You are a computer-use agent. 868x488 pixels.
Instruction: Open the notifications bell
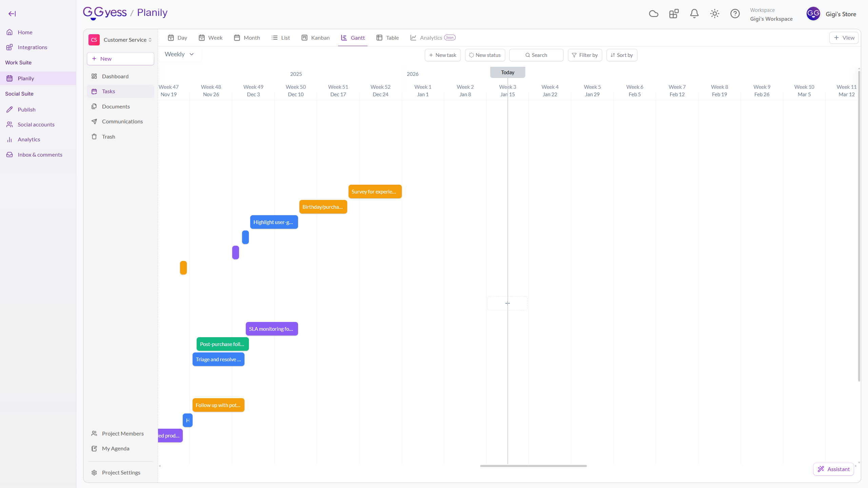694,14
